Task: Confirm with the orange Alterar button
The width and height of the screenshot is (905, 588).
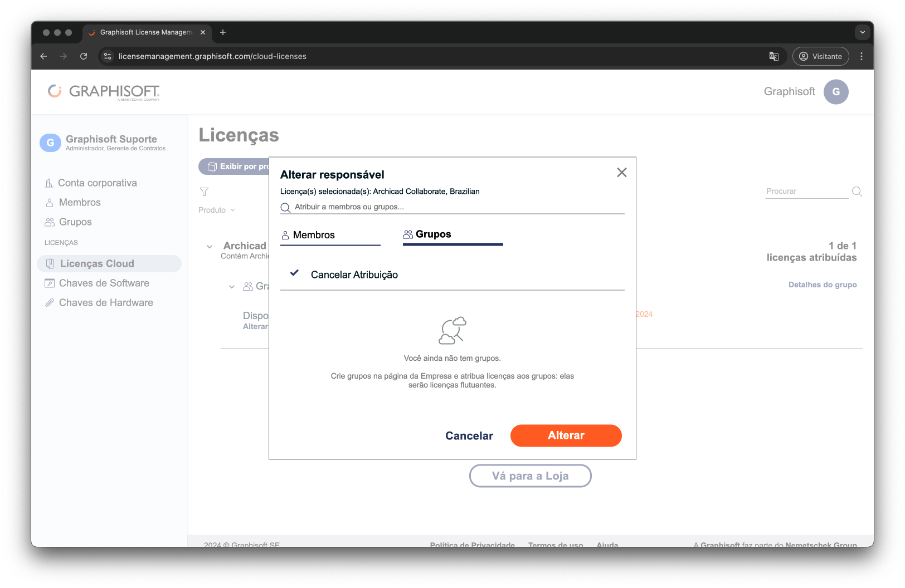Action: coord(566,435)
